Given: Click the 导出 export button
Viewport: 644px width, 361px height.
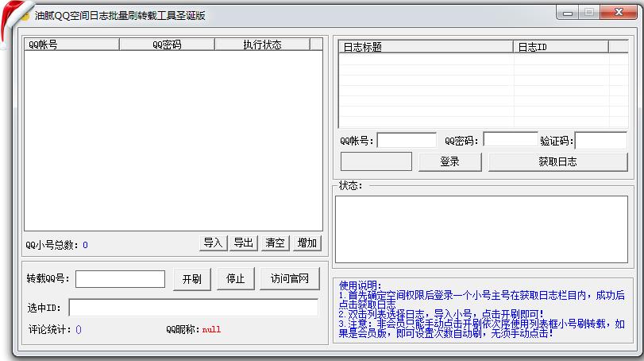Looking at the screenshot, I should (244, 243).
